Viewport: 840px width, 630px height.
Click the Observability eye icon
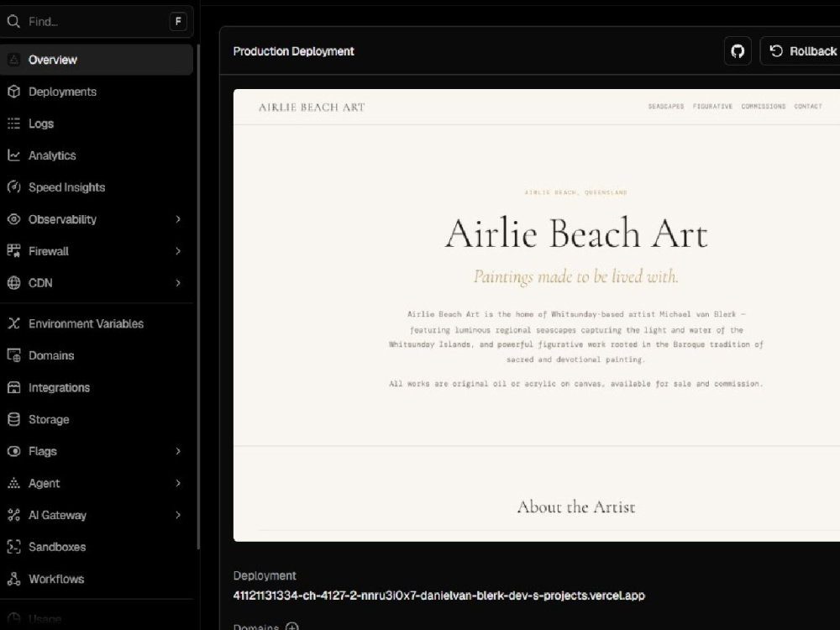pos(14,219)
